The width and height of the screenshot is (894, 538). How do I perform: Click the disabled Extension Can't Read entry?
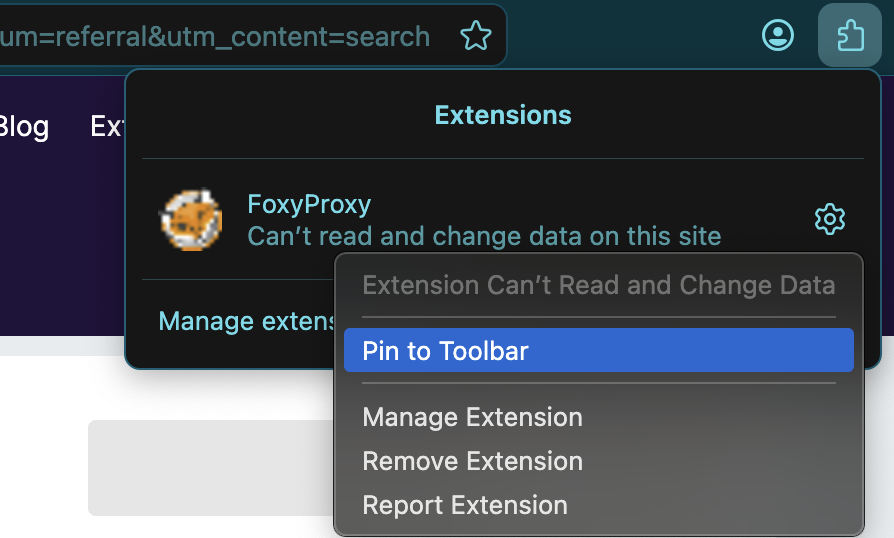598,286
